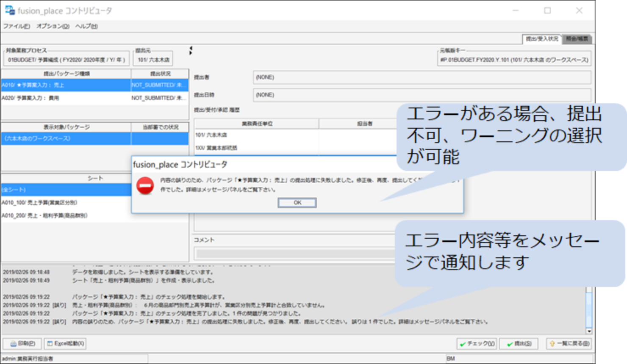Maximize the fusion_place window
The image size is (627, 364).
[x=547, y=11]
